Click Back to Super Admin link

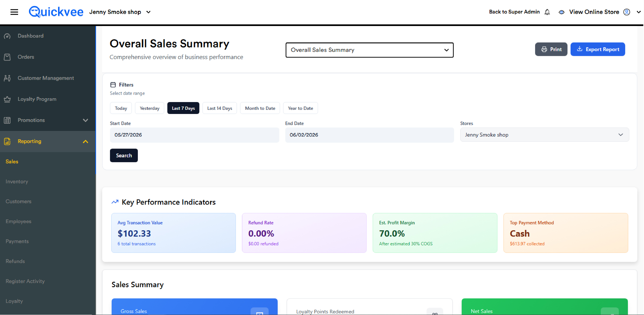tap(514, 12)
